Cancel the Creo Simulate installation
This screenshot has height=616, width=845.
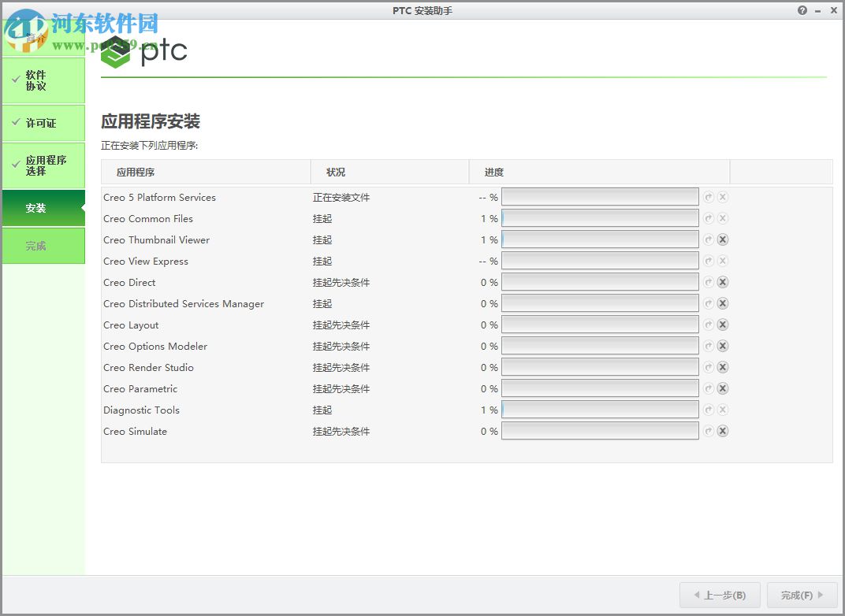[x=723, y=431]
